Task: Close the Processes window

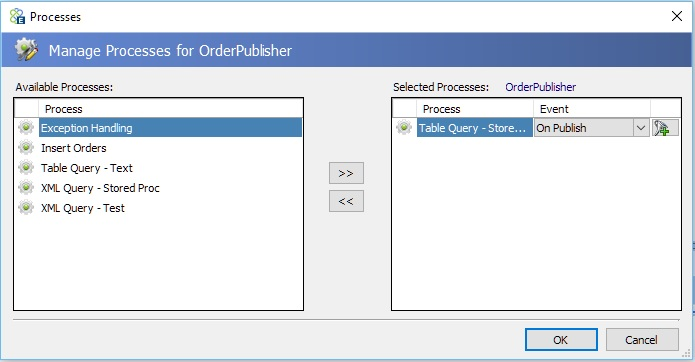Action: click(677, 16)
